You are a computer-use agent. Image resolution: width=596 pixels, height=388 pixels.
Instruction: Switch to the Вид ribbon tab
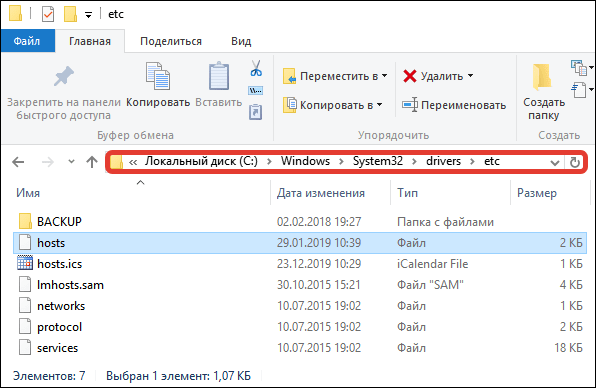coord(241,41)
